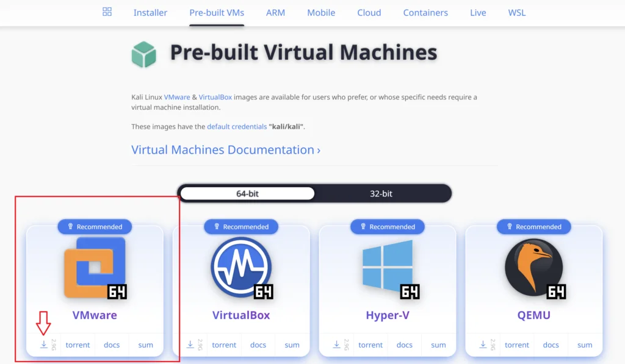625x364 pixels.
Task: View the Hyper-V checksum (sum)
Action: tap(438, 345)
